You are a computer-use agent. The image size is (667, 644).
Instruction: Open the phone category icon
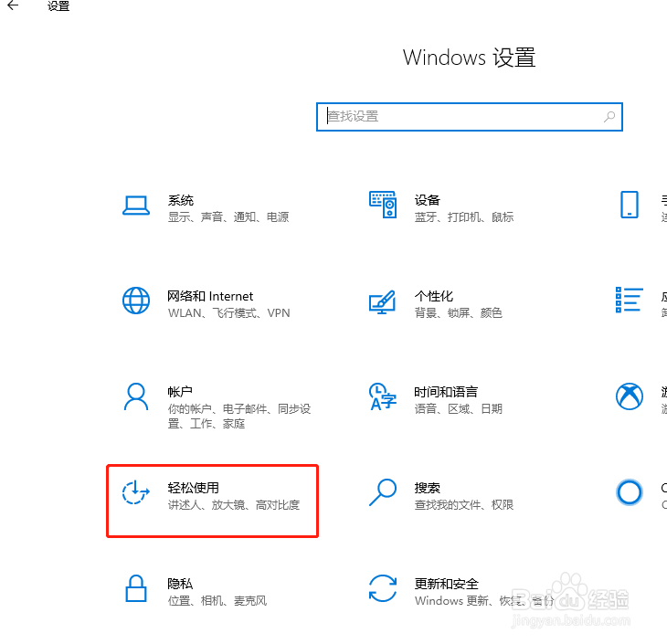pyautogui.click(x=630, y=205)
